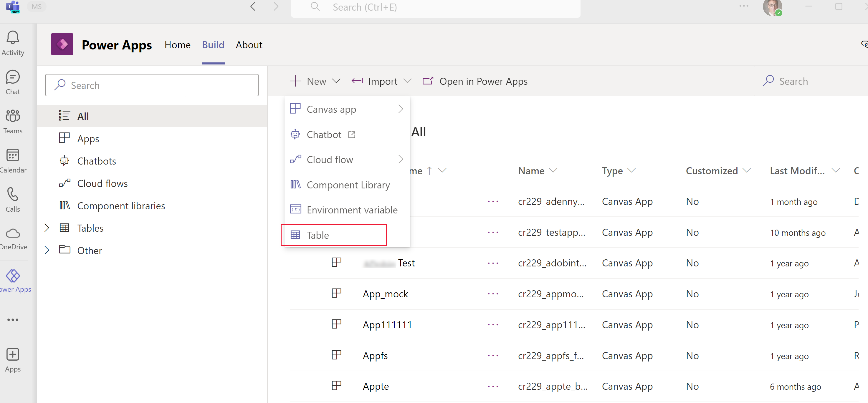Expand the Other category tree item
Viewport: 868px width, 403px height.
click(x=47, y=250)
